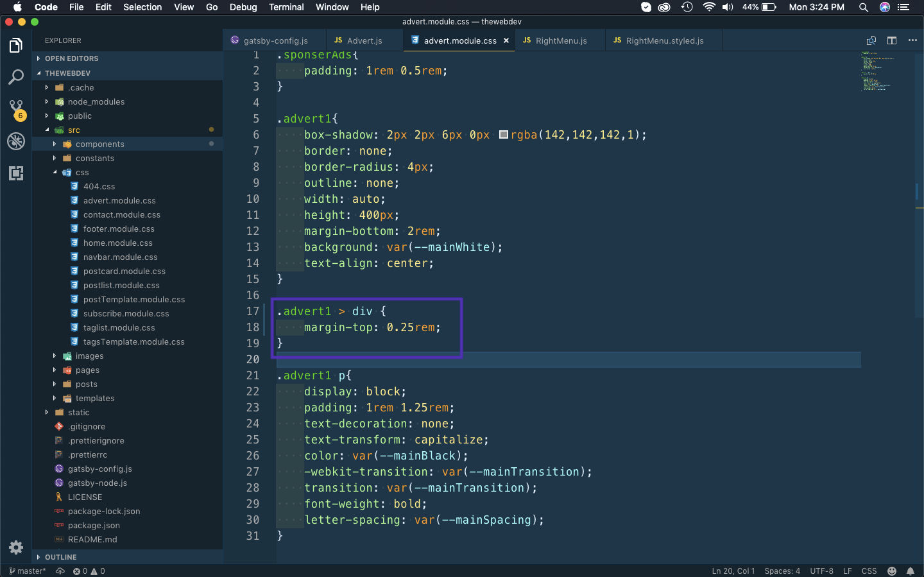Change file encoding UTF-8
This screenshot has height=577, width=924.
coord(821,571)
